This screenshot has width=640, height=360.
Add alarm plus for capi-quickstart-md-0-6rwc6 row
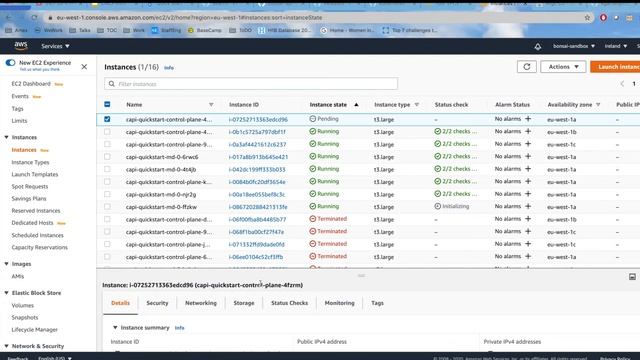(x=528, y=156)
